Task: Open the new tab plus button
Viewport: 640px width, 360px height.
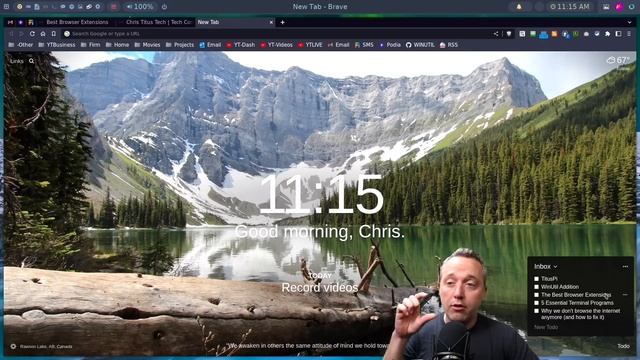Action: (282, 22)
